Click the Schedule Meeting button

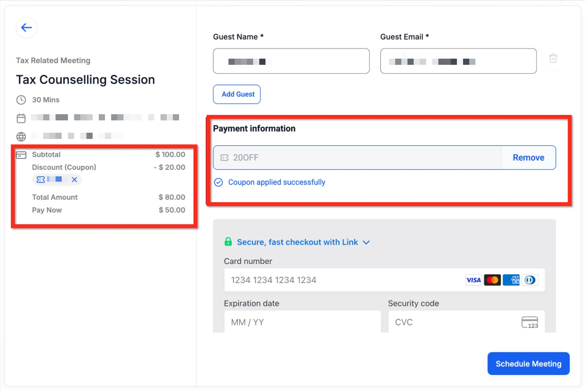[528, 363]
